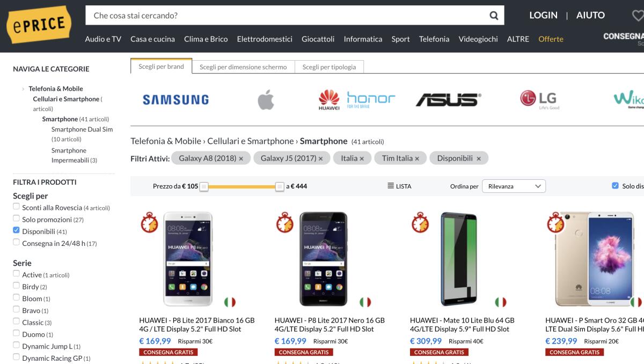Switch to Scegli per tipologia tab
The height and width of the screenshot is (364, 644).
(x=329, y=67)
